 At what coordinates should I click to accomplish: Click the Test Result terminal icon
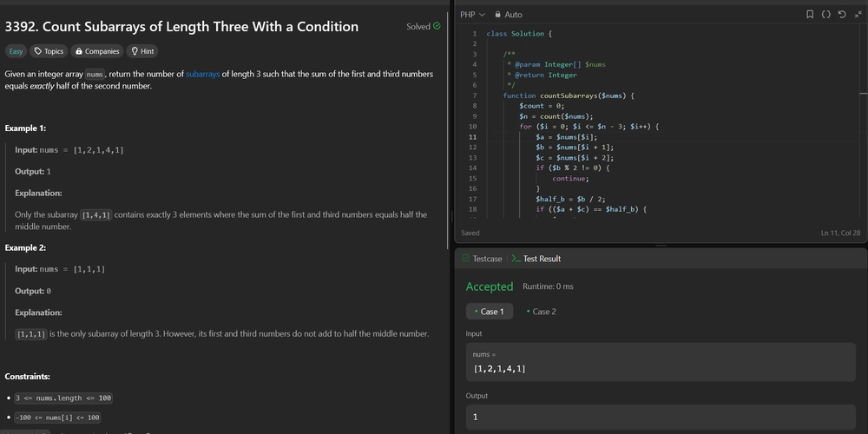click(x=516, y=259)
